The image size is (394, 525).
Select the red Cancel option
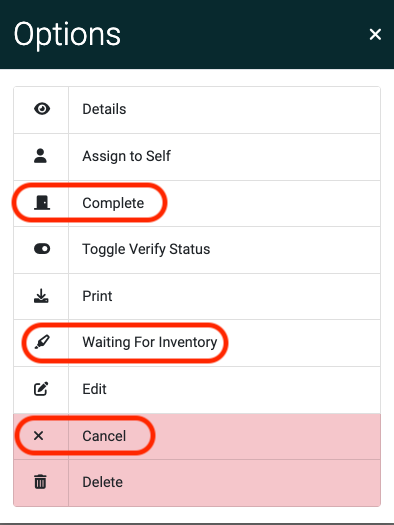pyautogui.click(x=197, y=436)
